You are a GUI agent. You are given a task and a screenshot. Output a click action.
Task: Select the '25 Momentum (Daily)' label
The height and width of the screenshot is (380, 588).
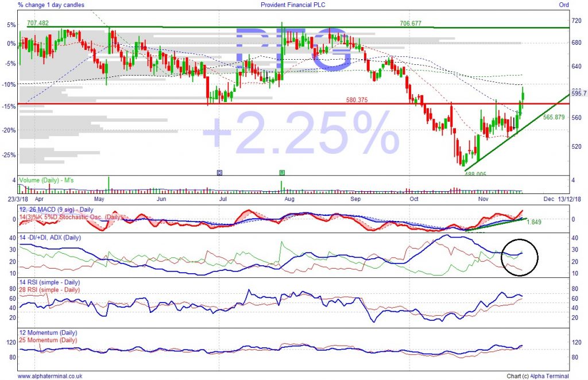pos(48,340)
